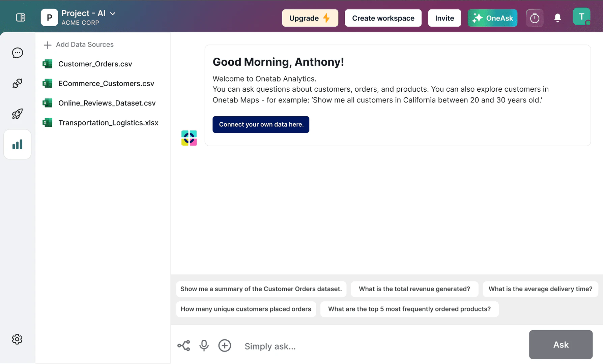Image resolution: width=603 pixels, height=364 pixels.
Task: Open settings via the gear icon
Action: tap(17, 339)
